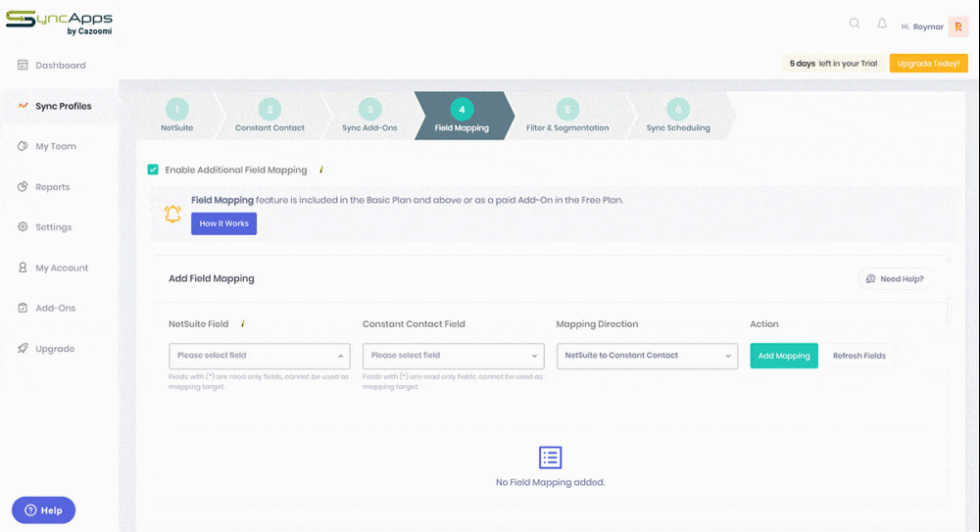The width and height of the screenshot is (980, 532).
Task: Click step 4 circle for Field Mapping
Action: (462, 110)
